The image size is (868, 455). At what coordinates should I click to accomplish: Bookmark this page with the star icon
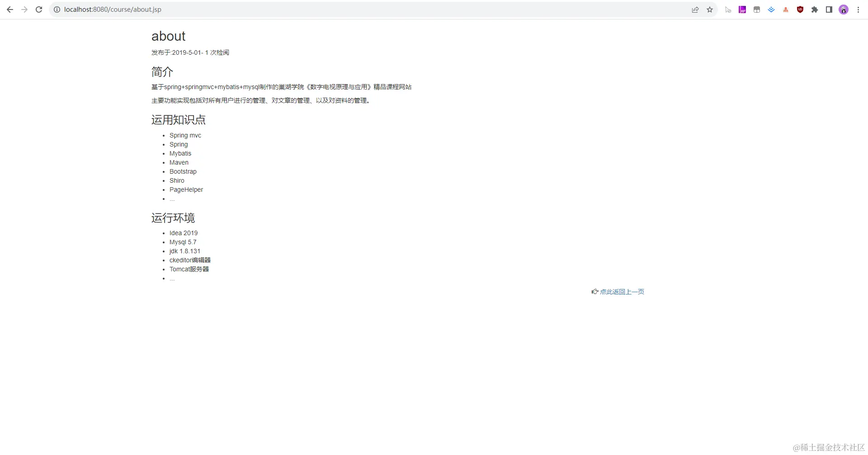pos(710,9)
